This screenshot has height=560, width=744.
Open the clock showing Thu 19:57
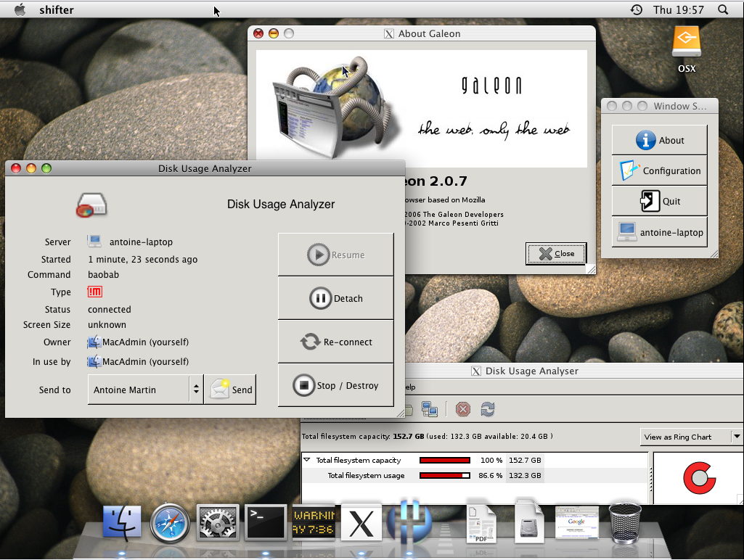tap(679, 10)
